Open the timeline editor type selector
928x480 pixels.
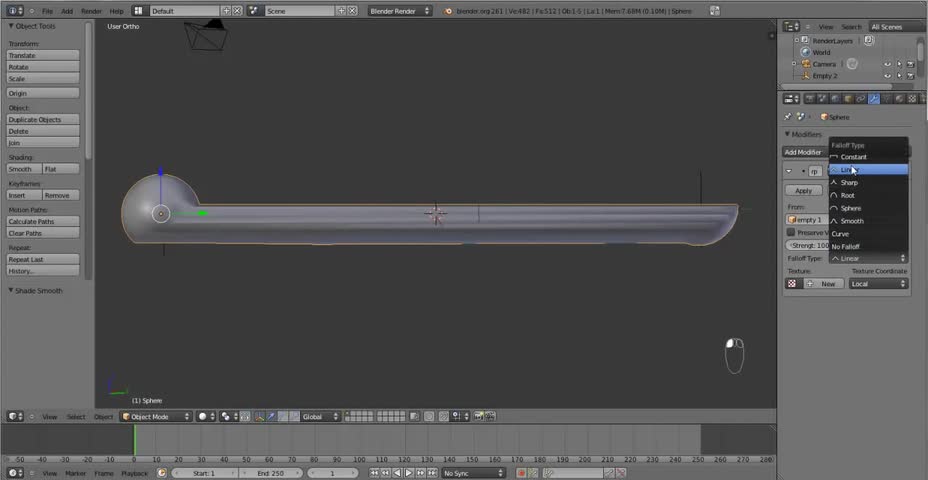pyautogui.click(x=15, y=473)
